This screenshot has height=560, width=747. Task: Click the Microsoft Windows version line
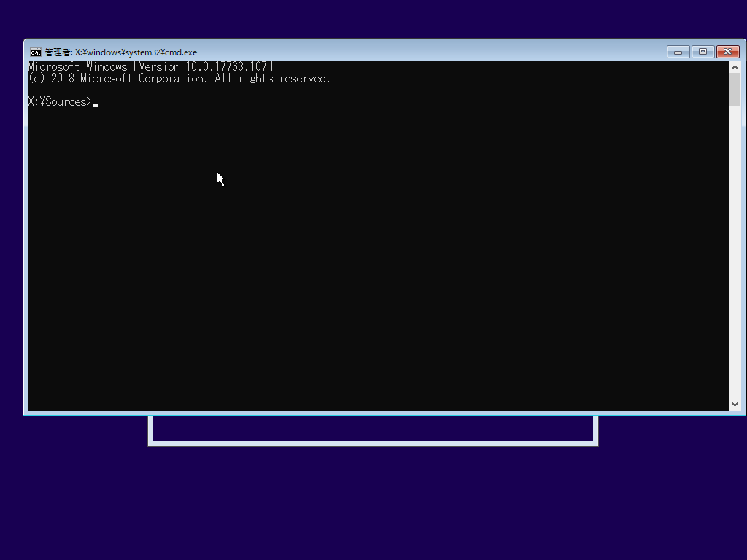[150, 66]
